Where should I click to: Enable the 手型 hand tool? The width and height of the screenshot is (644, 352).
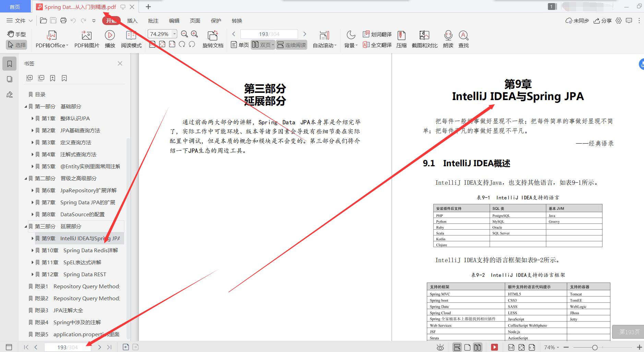point(16,34)
